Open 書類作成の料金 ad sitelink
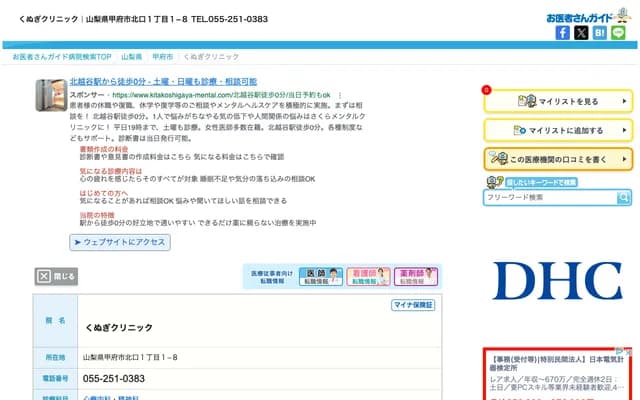 [104, 149]
